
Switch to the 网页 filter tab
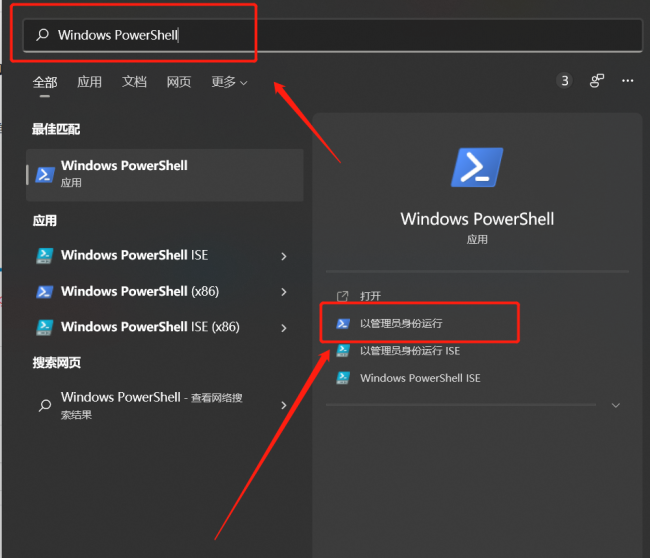[179, 82]
